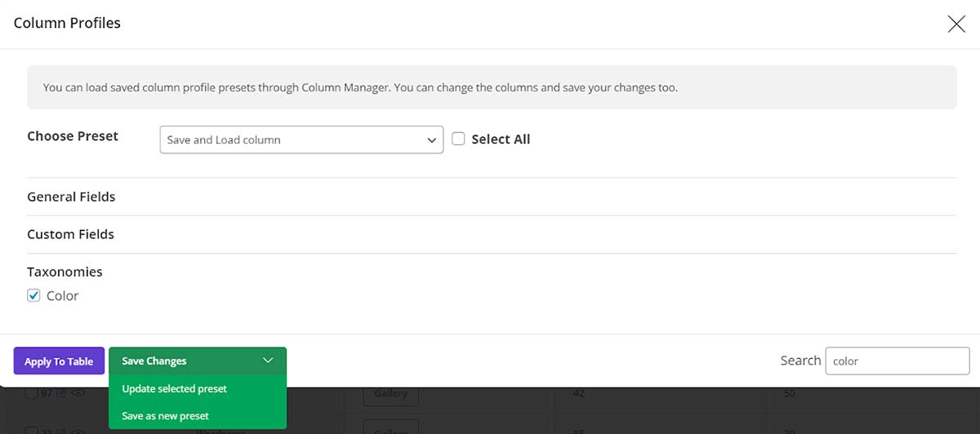980x434 pixels.
Task: Close the Column Profiles dialog
Action: point(956,24)
